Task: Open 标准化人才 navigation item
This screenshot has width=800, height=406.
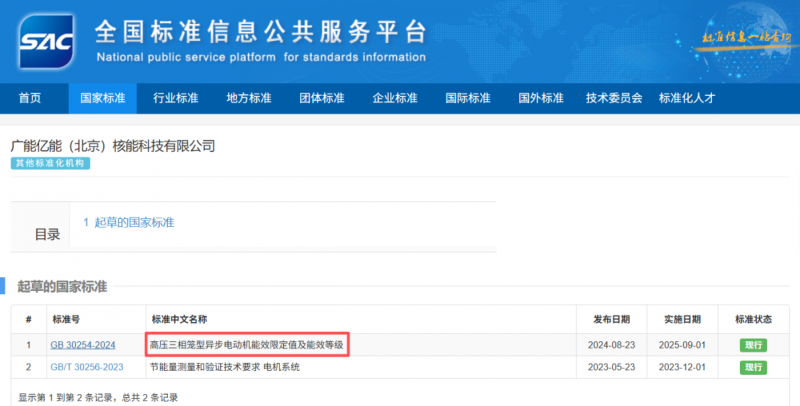Action: [x=691, y=98]
